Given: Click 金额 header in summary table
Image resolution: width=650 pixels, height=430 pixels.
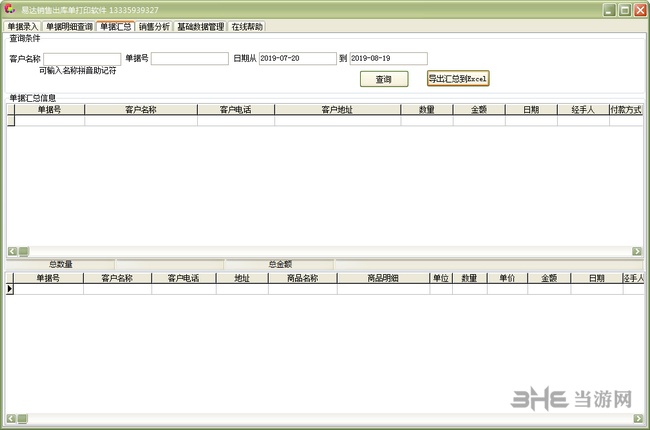Looking at the screenshot, I should click(x=479, y=109).
